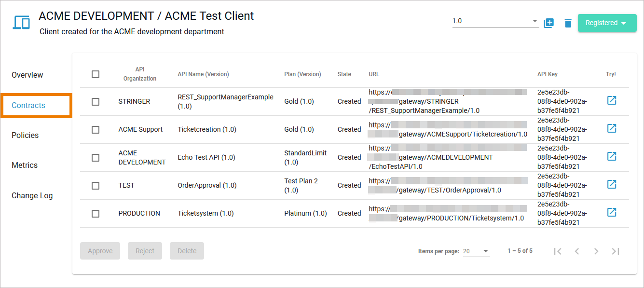Open the Registered status dropdown
Screen dimensions: 644x288
pyautogui.click(x=607, y=23)
